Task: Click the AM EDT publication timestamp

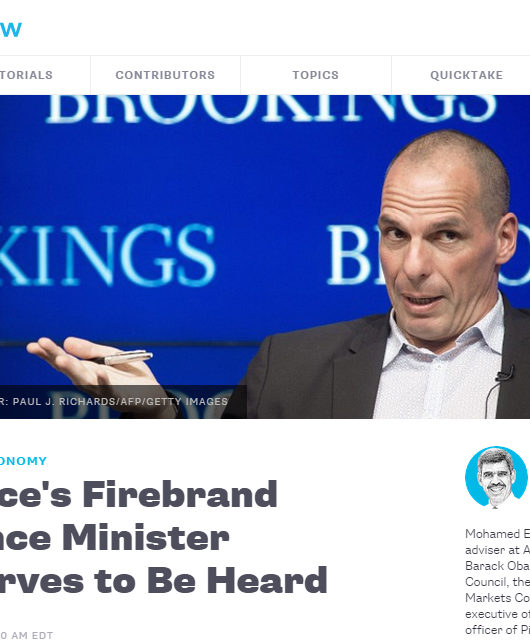Action: click(27, 635)
